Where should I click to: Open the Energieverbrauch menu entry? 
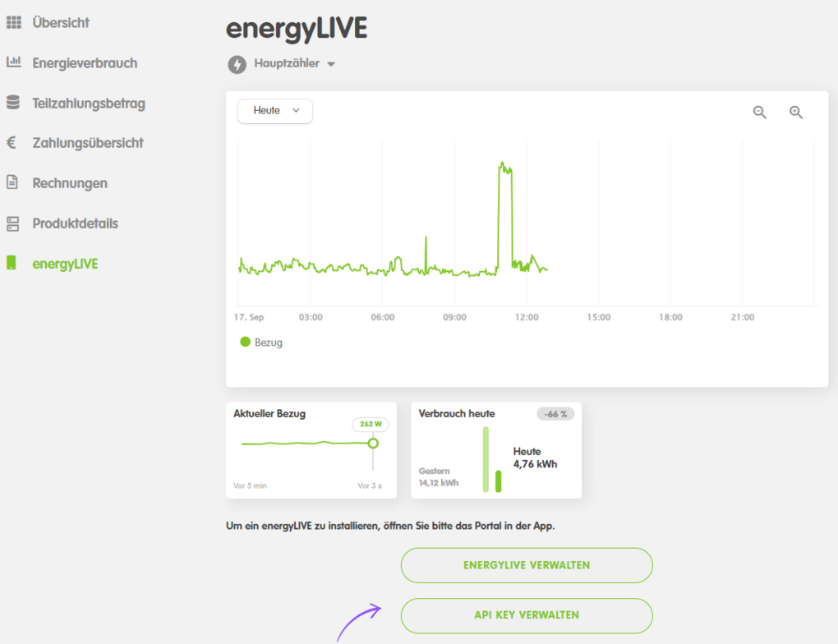click(85, 63)
